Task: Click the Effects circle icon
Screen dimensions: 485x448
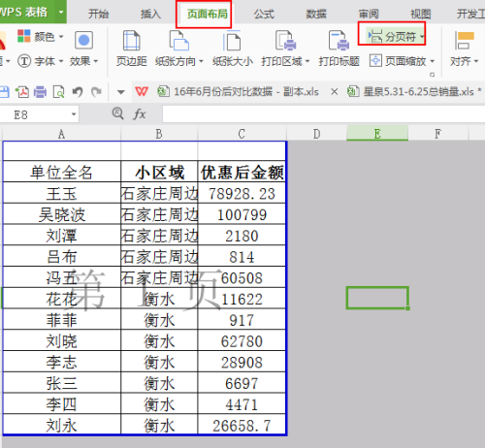Action: coord(83,41)
